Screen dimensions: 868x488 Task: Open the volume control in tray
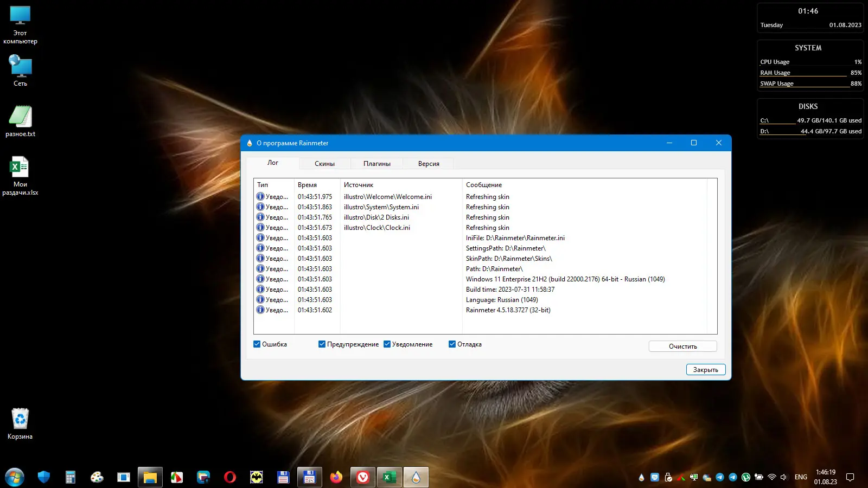[x=783, y=477]
